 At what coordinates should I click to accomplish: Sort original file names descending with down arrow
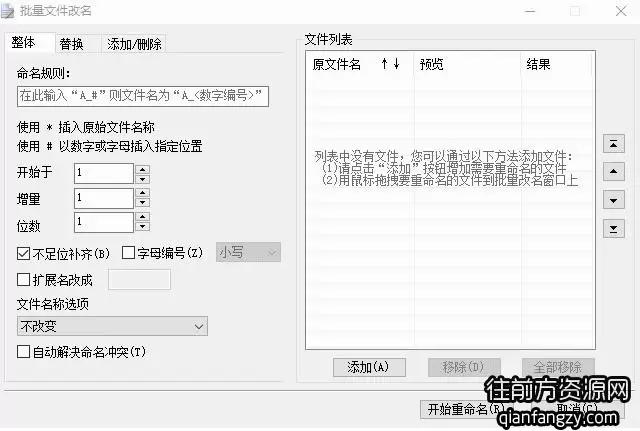396,64
